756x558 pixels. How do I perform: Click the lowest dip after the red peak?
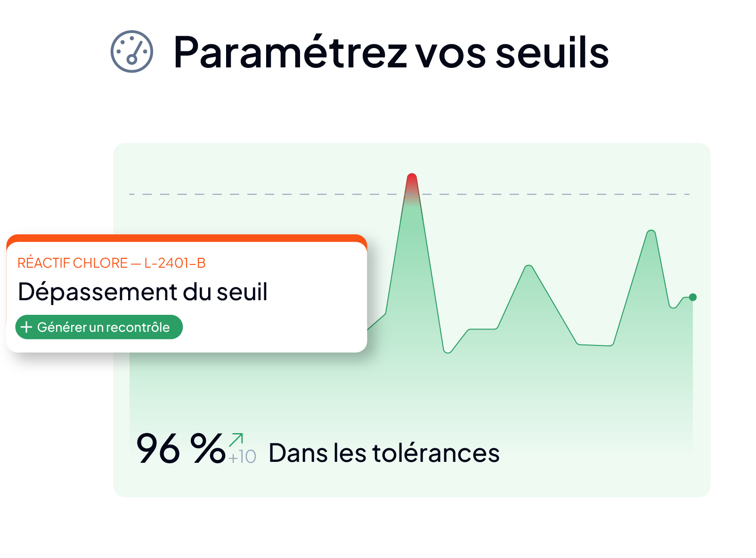coord(447,351)
